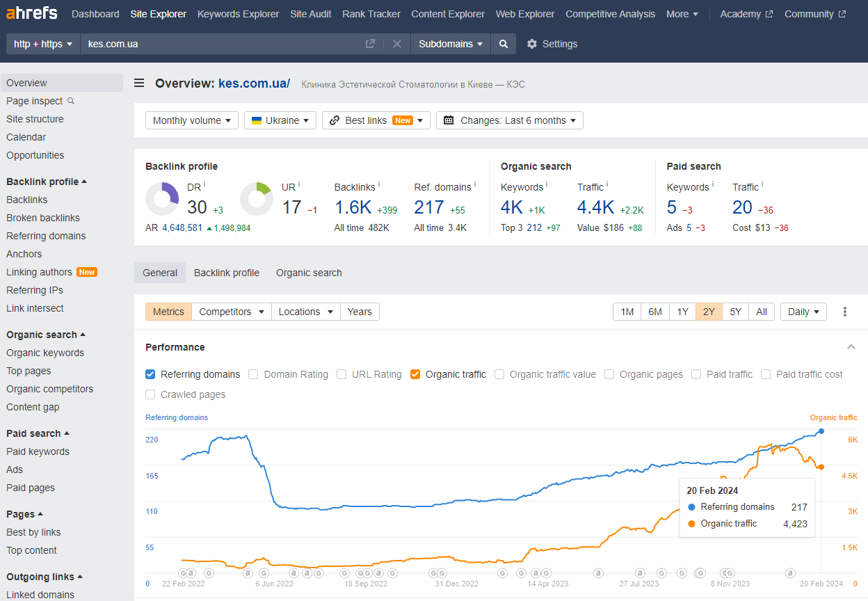
Task: Switch to the Backlink profile tab
Action: (x=227, y=273)
